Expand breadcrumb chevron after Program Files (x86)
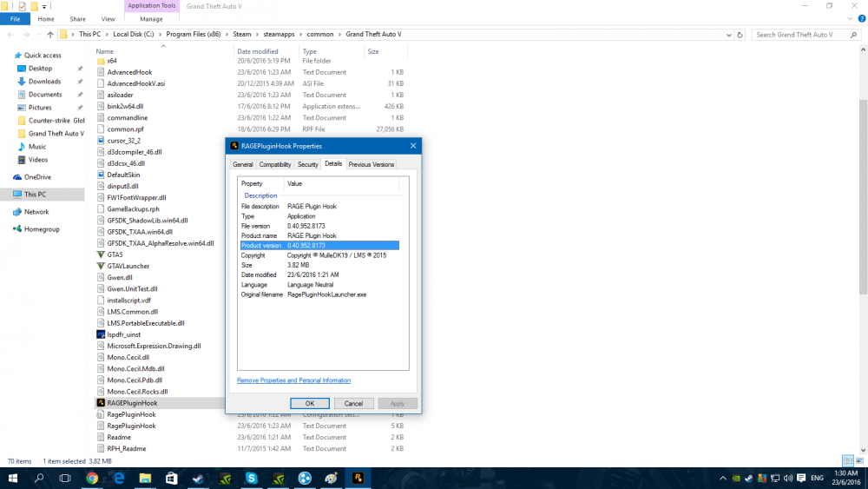 [227, 35]
